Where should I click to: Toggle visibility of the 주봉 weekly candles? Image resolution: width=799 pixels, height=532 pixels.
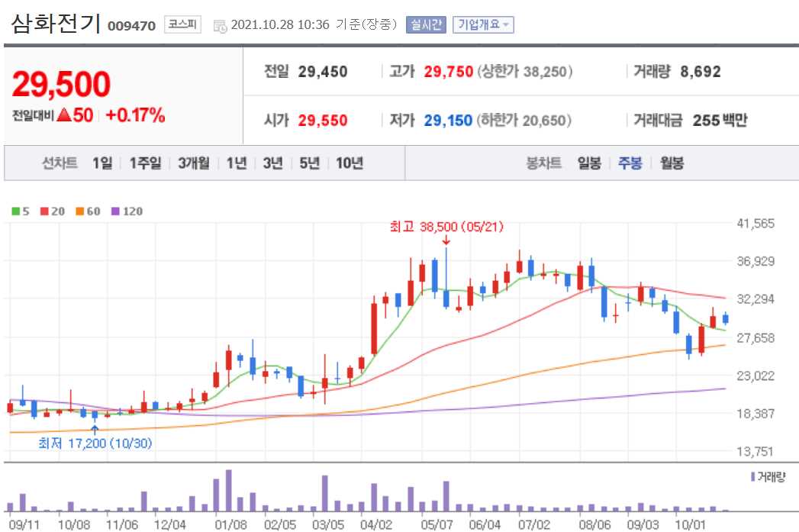click(630, 163)
